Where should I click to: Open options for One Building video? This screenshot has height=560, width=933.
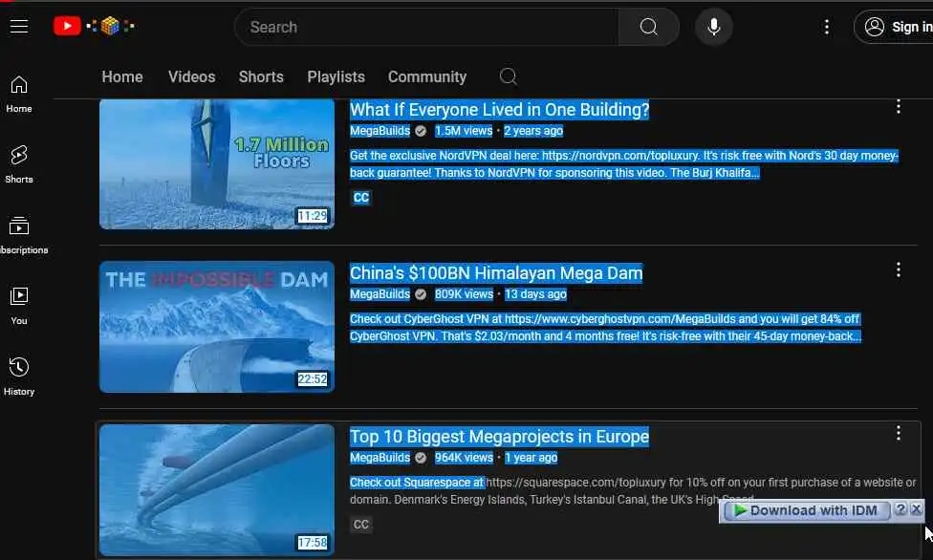pos(898,107)
